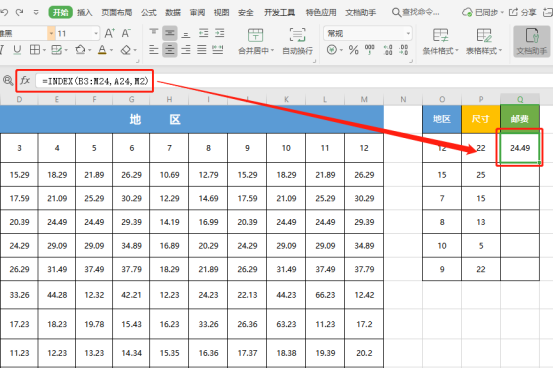Click the 分享 share button
554x369 pixels.
[523, 13]
